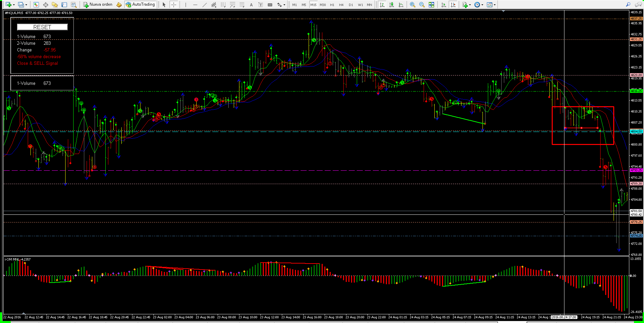Click the Nueva orden button

pyautogui.click(x=98, y=5)
